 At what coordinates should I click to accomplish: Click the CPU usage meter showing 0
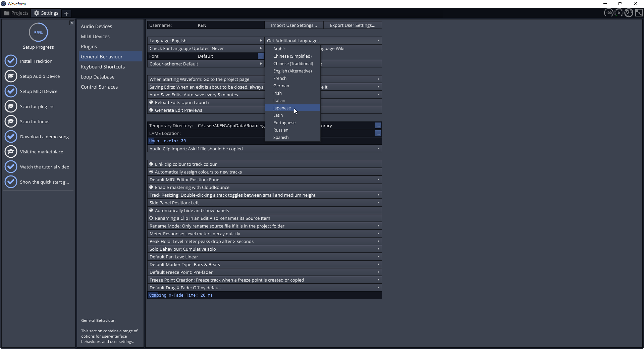(x=619, y=13)
